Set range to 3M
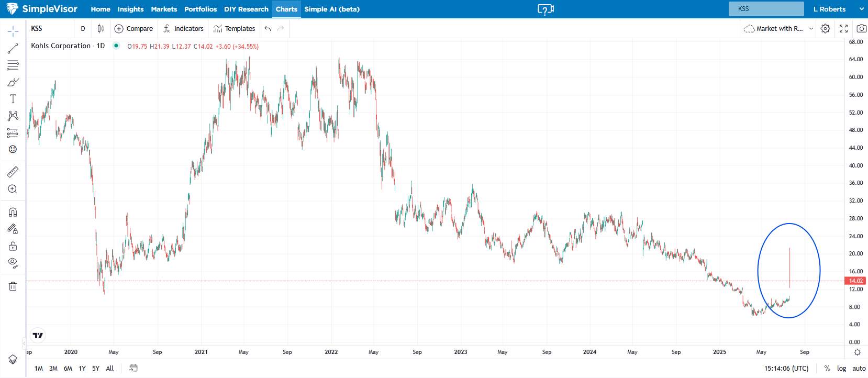The width and height of the screenshot is (868, 378). pos(53,368)
